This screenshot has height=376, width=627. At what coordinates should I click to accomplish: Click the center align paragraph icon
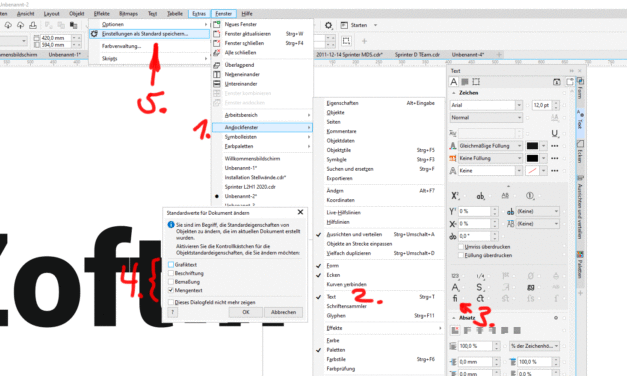[x=480, y=330]
